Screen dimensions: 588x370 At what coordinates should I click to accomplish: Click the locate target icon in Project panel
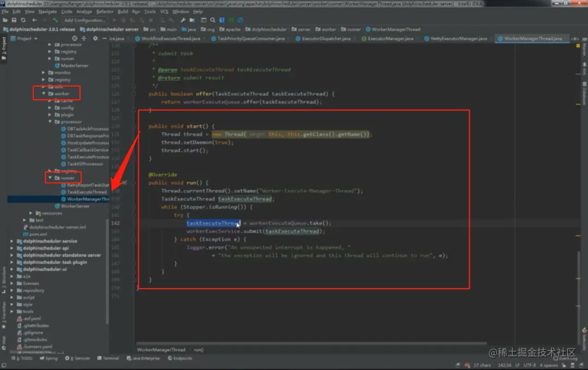[75, 38]
